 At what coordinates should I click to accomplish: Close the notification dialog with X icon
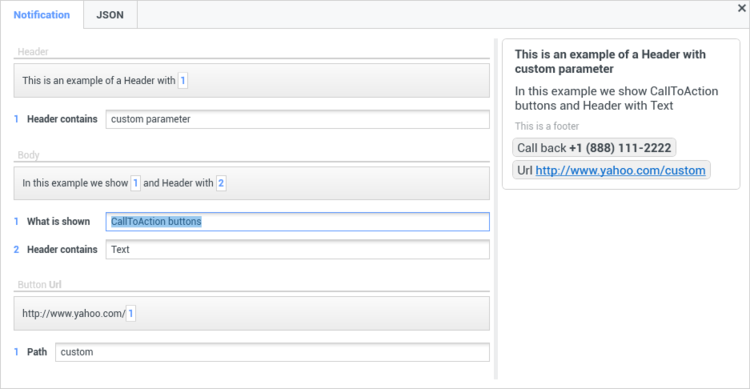tap(741, 8)
